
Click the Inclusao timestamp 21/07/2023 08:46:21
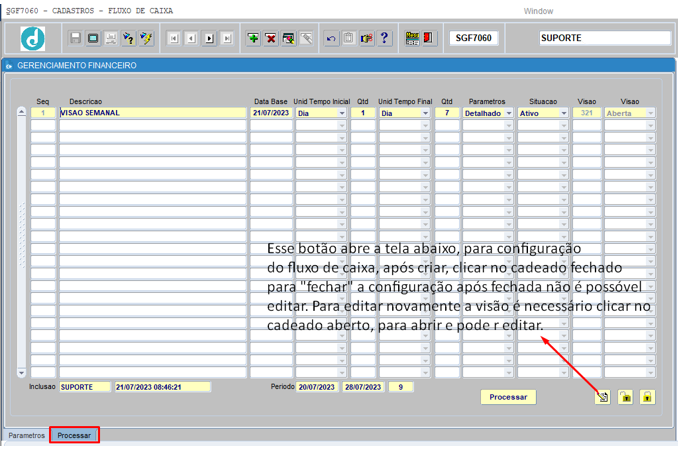(x=163, y=387)
